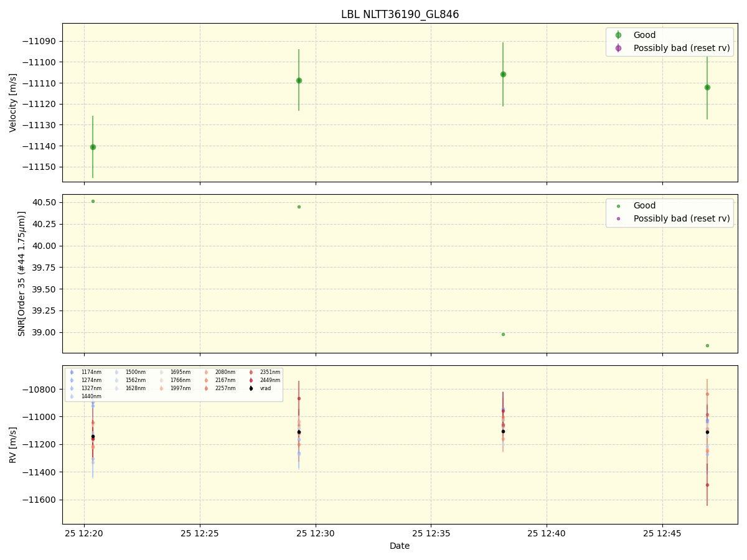The image size is (747, 560).
Task: Click the 'Date' x-axis label
Action: (400, 546)
